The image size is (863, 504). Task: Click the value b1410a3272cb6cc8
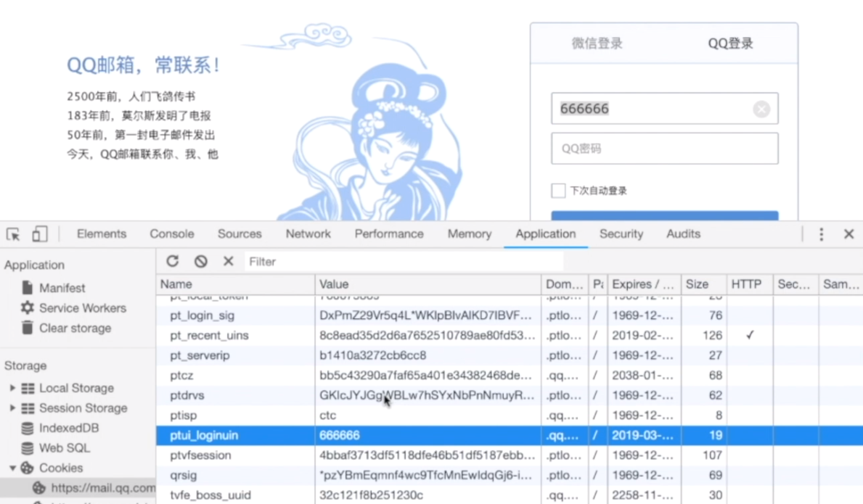372,355
